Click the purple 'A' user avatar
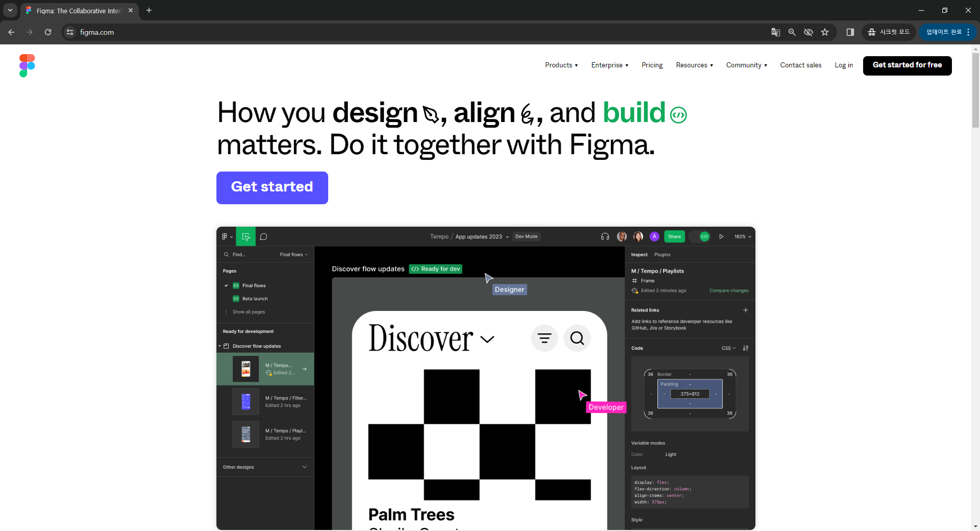 coord(654,236)
